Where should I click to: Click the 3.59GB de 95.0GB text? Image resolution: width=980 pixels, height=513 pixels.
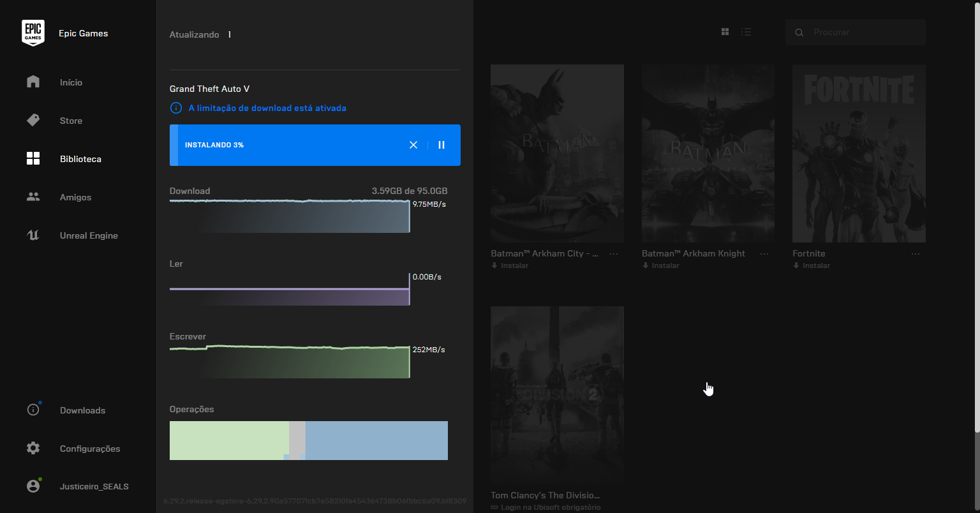(x=410, y=191)
